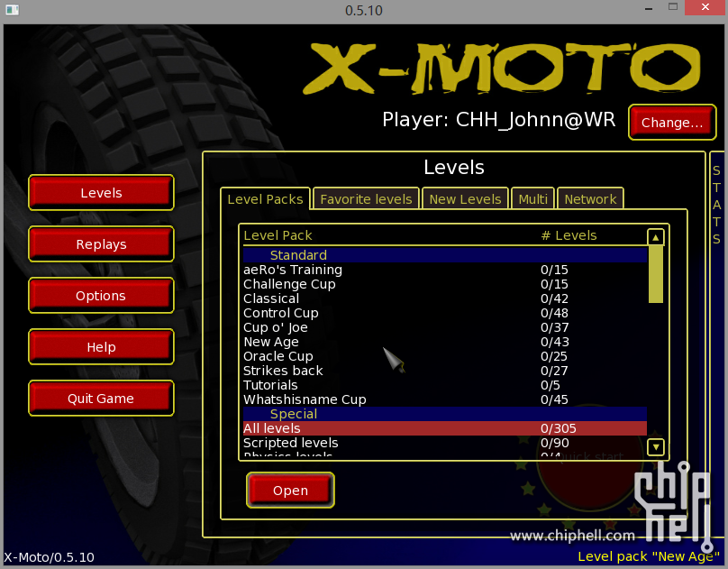Click the Change... player button
The image size is (728, 569).
[672, 123]
